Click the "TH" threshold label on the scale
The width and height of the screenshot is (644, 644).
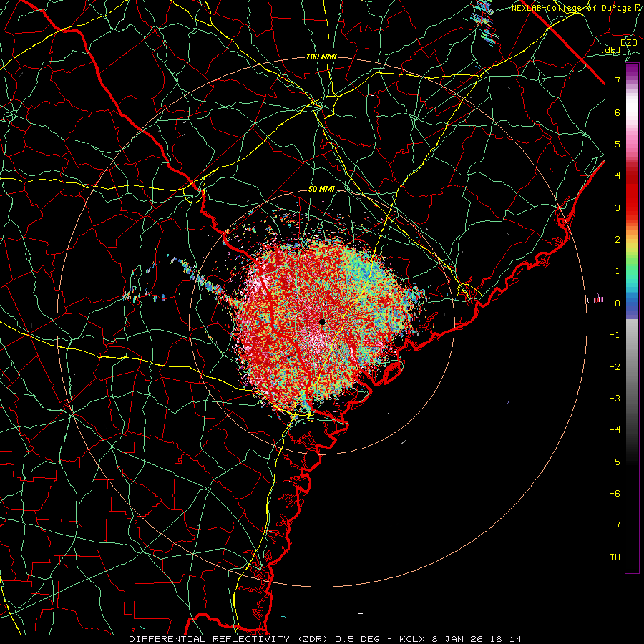[x=615, y=557]
